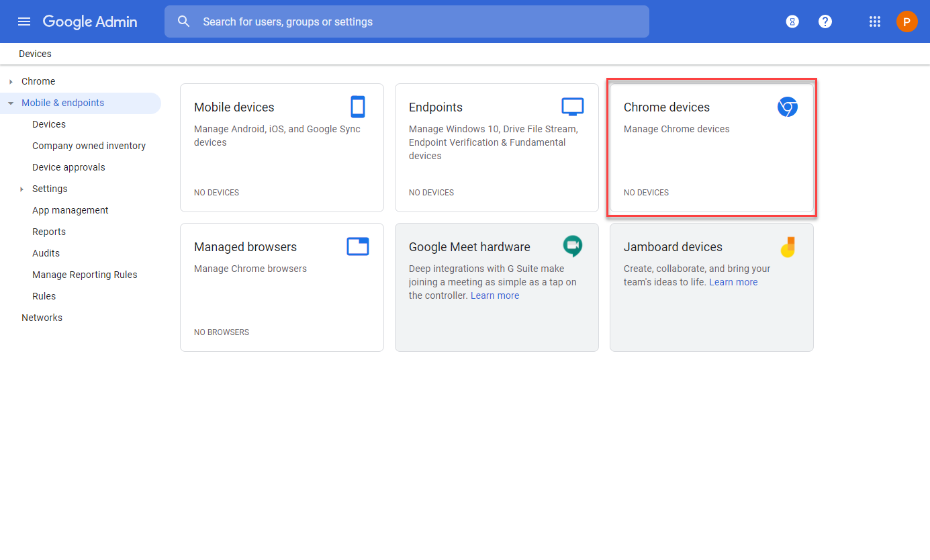Expand the Settings sidebar submenu
This screenshot has height=560, width=930.
(x=21, y=189)
